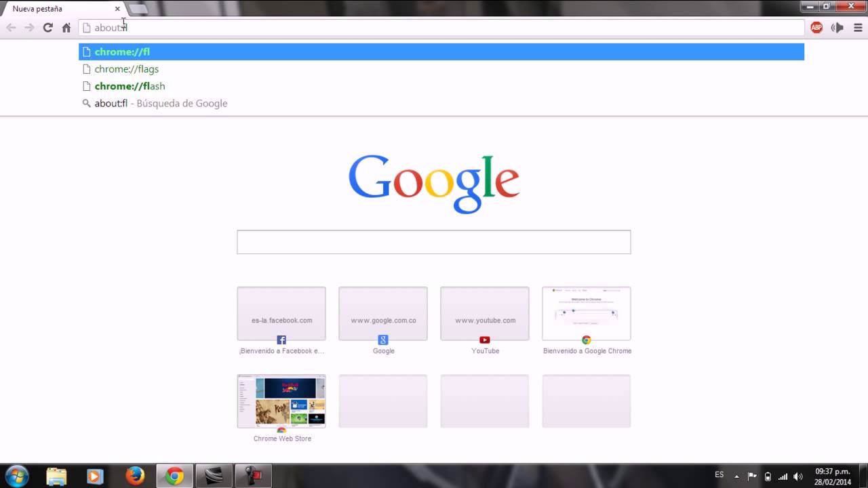Open the www.google.com.co thumbnail
This screenshot has height=488, width=868.
(383, 313)
